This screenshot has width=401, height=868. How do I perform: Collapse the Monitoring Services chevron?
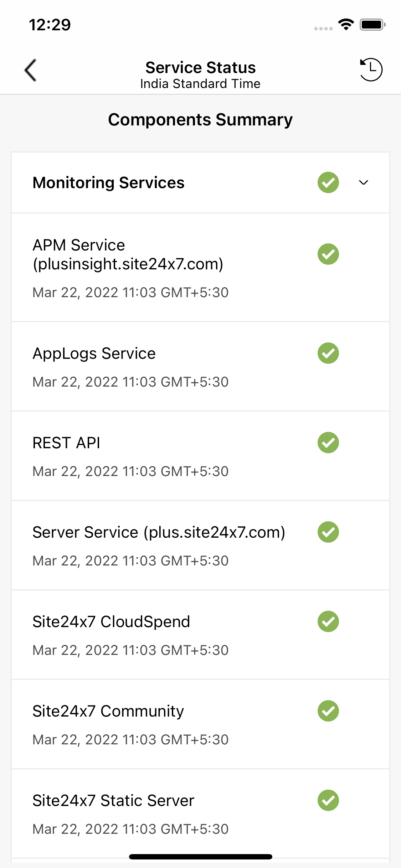(x=363, y=183)
